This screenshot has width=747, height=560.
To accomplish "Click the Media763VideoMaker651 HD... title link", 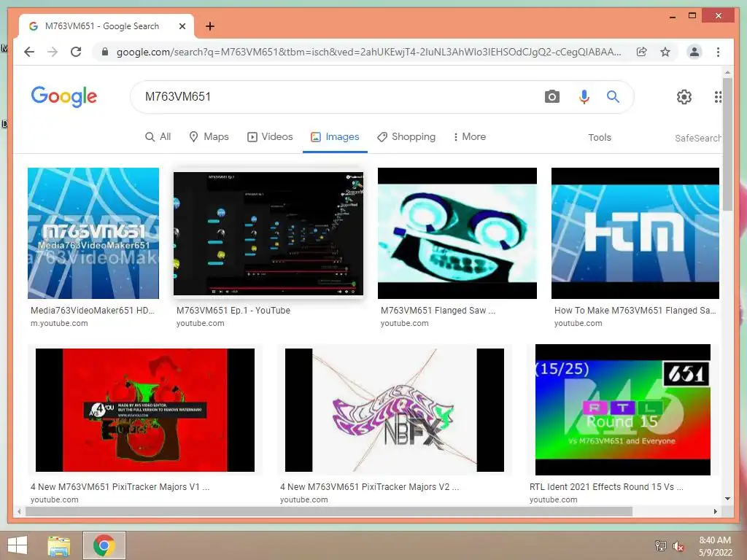I will [93, 311].
